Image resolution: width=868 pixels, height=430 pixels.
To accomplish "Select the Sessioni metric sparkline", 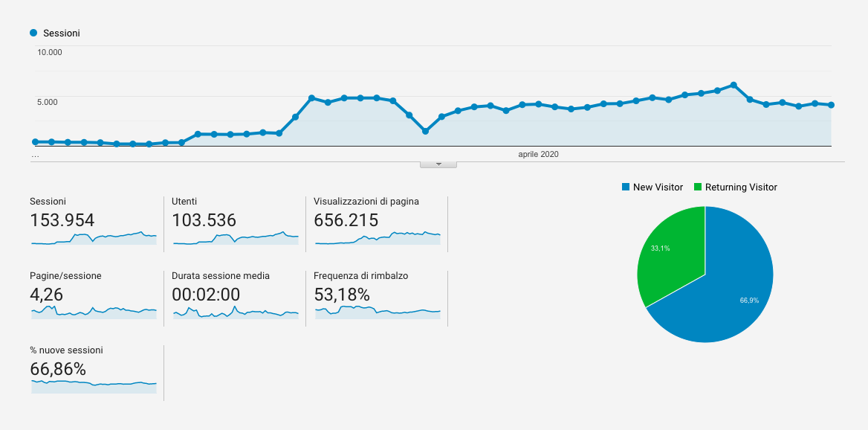I will pos(94,238).
